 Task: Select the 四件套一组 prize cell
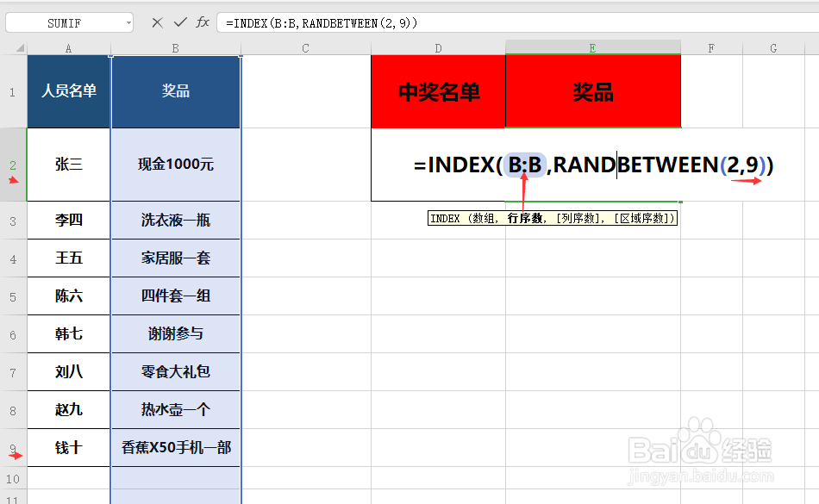click(x=176, y=296)
